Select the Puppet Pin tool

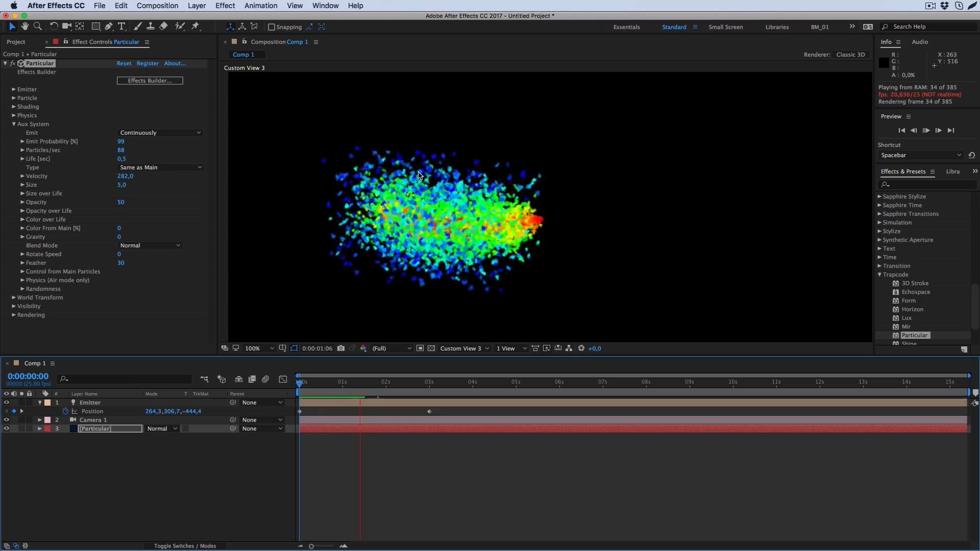pyautogui.click(x=195, y=26)
